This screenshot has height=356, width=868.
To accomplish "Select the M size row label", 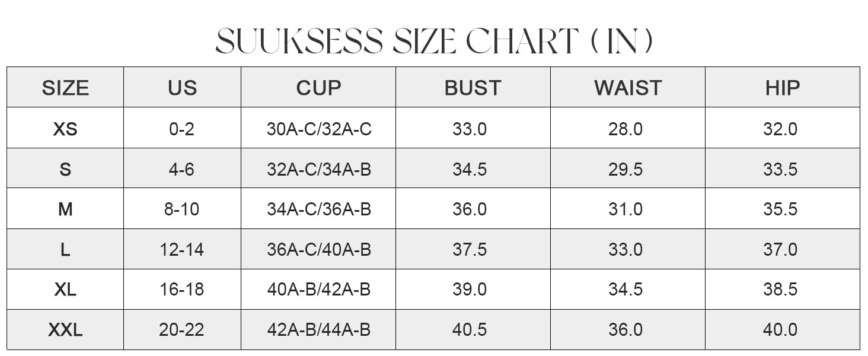I will (x=65, y=209).
